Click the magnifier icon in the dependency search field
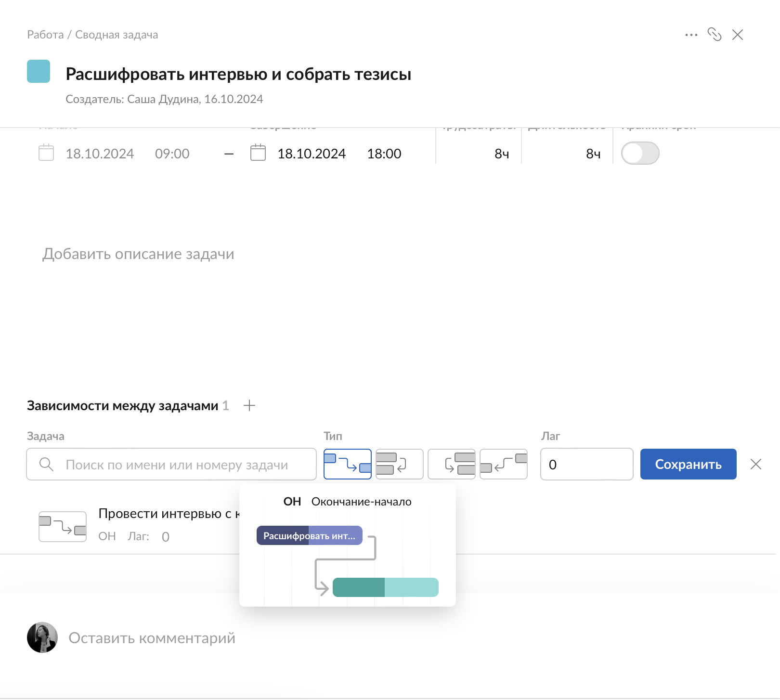This screenshot has height=700, width=780. pyautogui.click(x=47, y=465)
